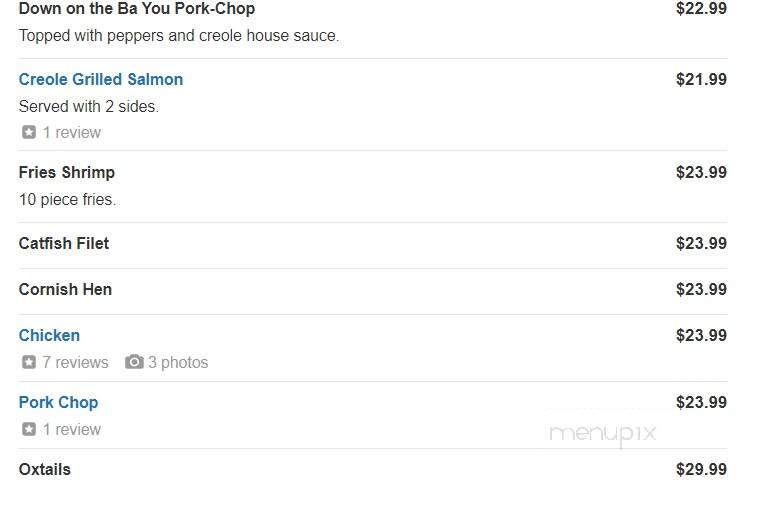Screen dimensions: 782x516
Task: View the 7 reviews for Chicken
Action: 75,362
